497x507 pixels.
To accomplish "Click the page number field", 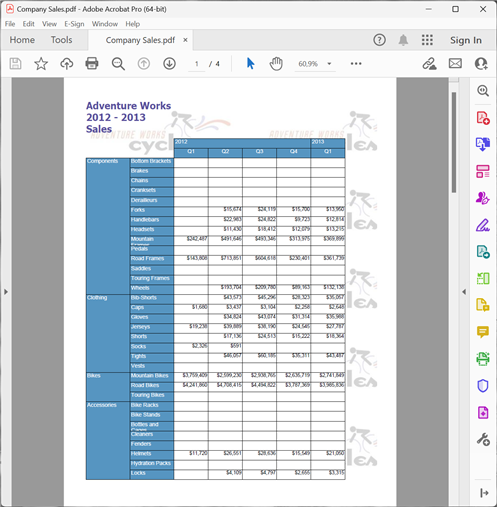I will coord(197,64).
